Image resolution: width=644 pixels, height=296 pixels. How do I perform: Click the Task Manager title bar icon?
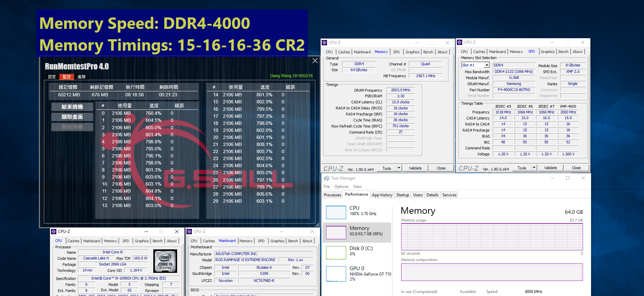point(326,178)
